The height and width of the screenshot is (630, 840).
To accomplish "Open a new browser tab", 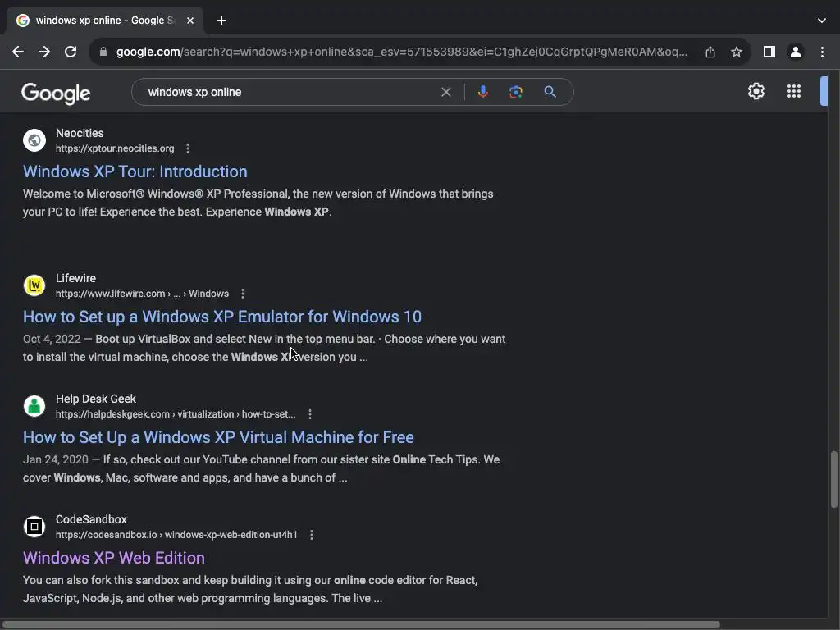I will (221, 21).
